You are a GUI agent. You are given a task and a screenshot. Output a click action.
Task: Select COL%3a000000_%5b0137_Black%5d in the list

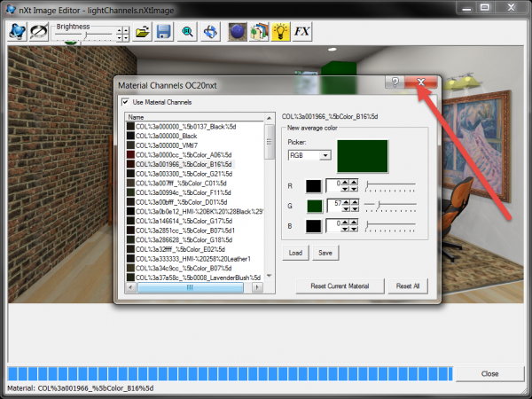pos(195,127)
